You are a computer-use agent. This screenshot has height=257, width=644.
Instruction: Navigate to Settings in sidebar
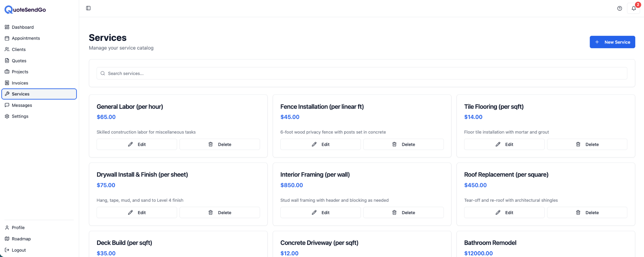pos(20,116)
